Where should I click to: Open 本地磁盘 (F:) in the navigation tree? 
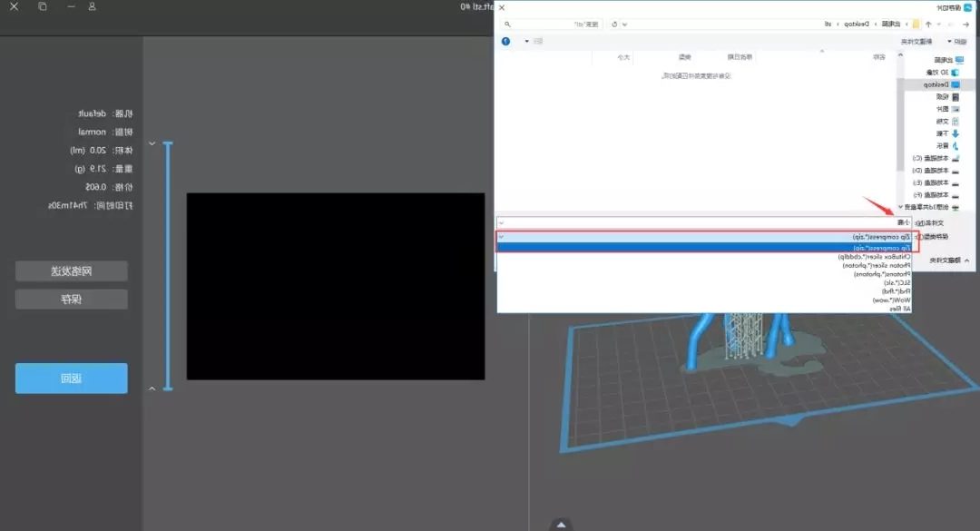coord(936,194)
